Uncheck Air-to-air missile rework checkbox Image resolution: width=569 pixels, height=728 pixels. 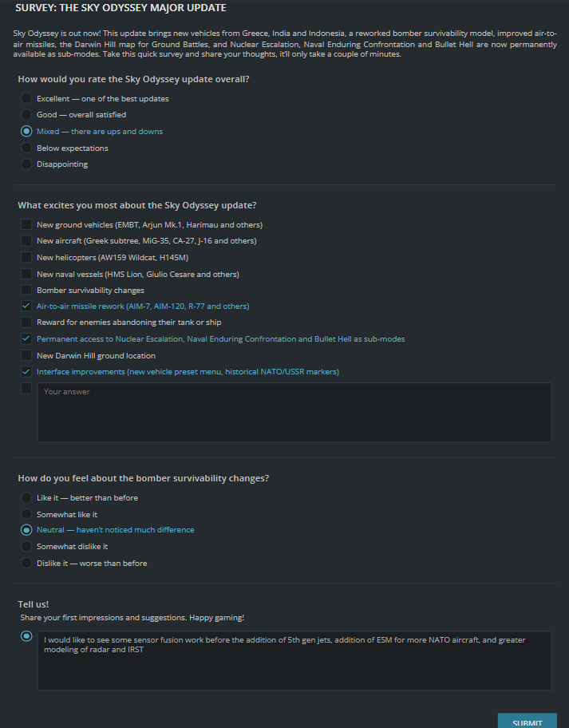click(26, 306)
